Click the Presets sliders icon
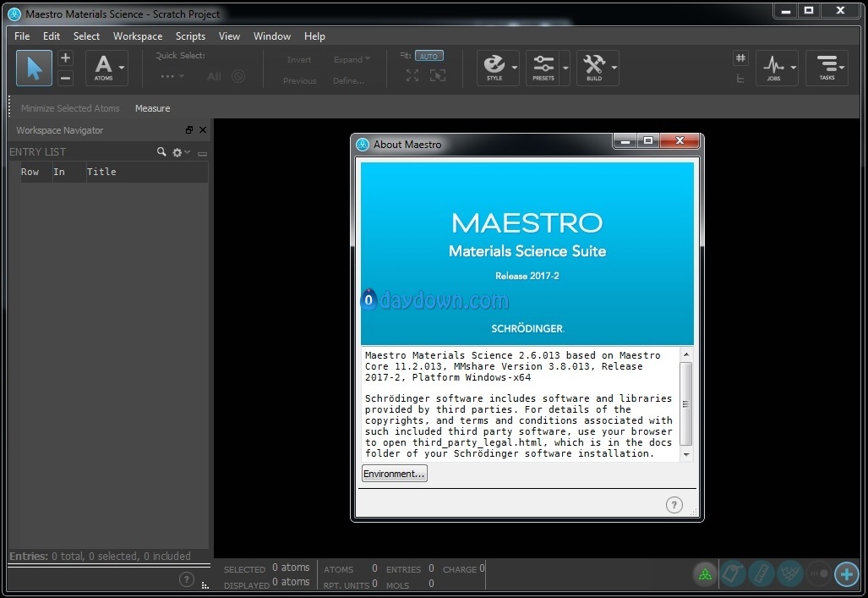Screen dimensions: 868x598 coord(543,68)
